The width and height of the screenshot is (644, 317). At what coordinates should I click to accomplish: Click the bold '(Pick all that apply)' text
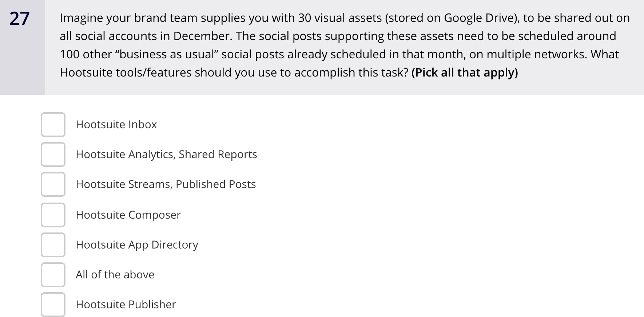(x=464, y=73)
